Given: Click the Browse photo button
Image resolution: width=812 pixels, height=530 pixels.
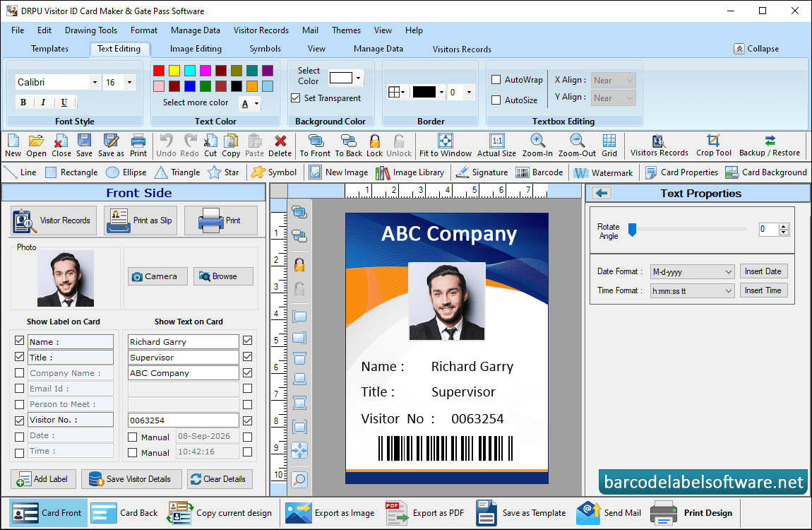Looking at the screenshot, I should tap(223, 276).
